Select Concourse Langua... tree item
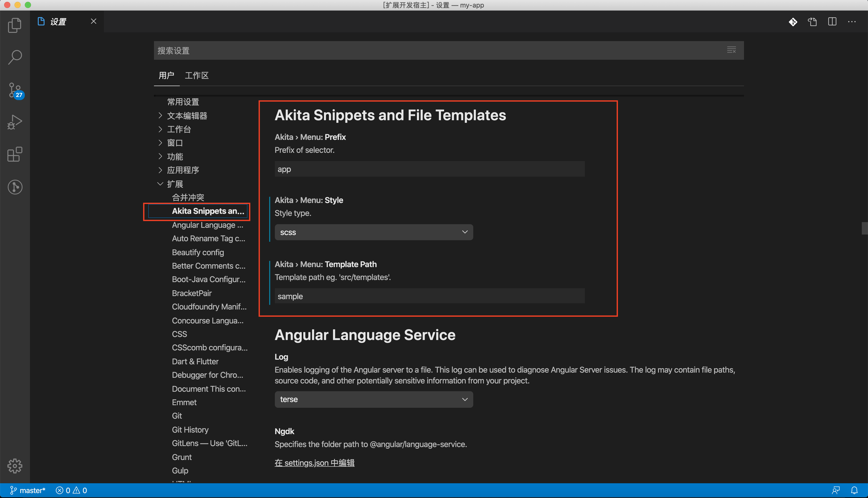The width and height of the screenshot is (868, 498). tap(207, 320)
